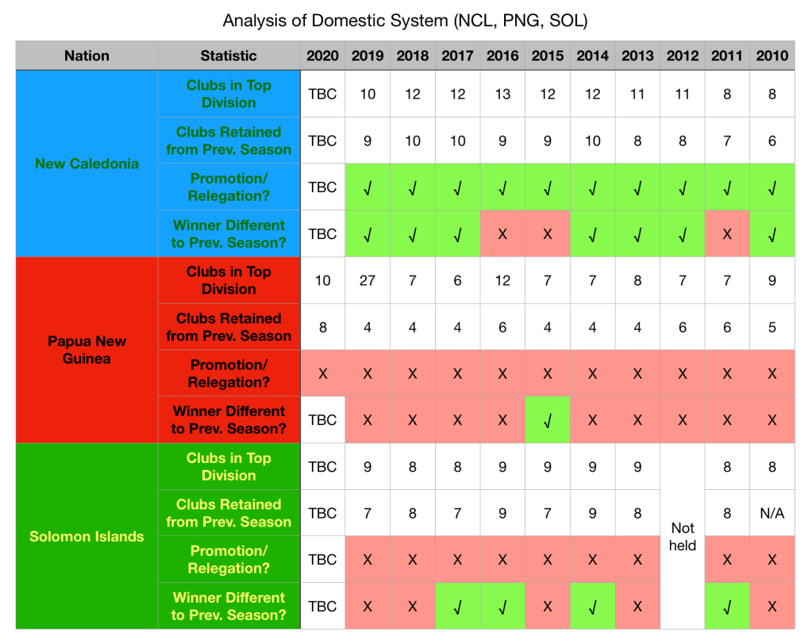Select the 'N/A' cell in Solomon Islands
The height and width of the screenshot is (644, 812).
(x=772, y=513)
